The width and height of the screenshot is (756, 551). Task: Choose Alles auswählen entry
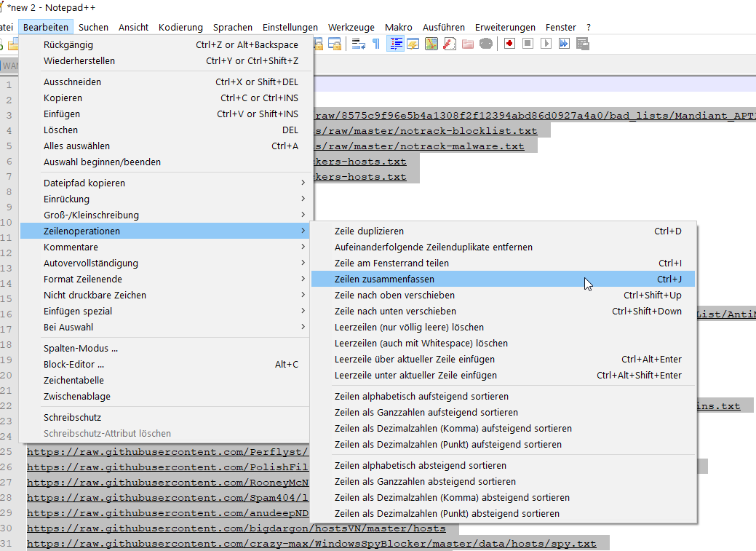click(164, 146)
